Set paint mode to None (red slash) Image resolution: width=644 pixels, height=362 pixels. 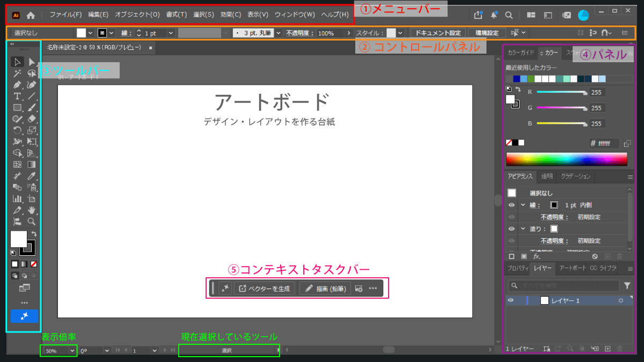(x=34, y=264)
